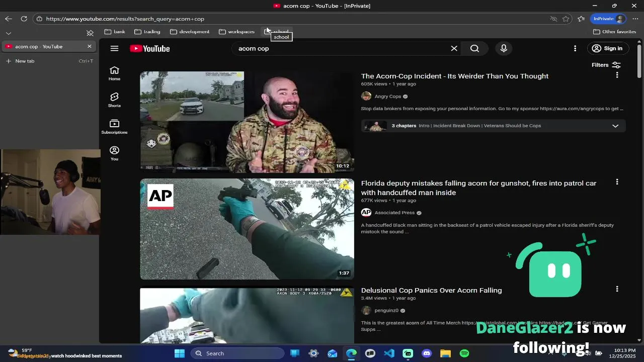The height and width of the screenshot is (362, 644).
Task: Click the InPrivate profile button
Action: pyautogui.click(x=609, y=19)
